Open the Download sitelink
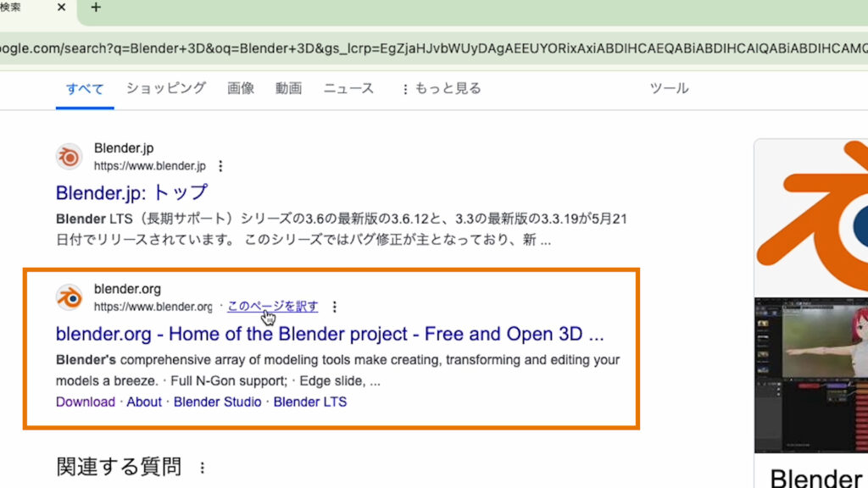This screenshot has height=488, width=868. click(x=86, y=402)
